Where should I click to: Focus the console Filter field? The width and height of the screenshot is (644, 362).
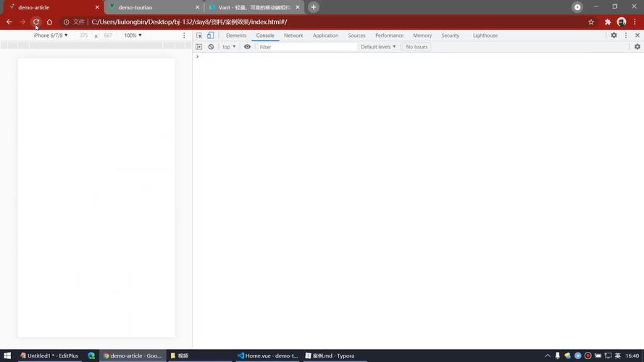pyautogui.click(x=306, y=47)
